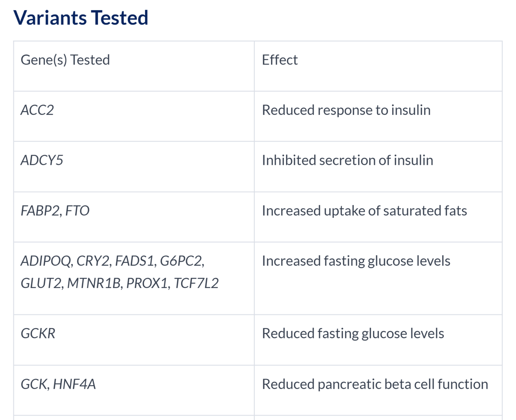516x420 pixels.
Task: Select the Gene(s) Tested column header
Action: [x=65, y=60]
